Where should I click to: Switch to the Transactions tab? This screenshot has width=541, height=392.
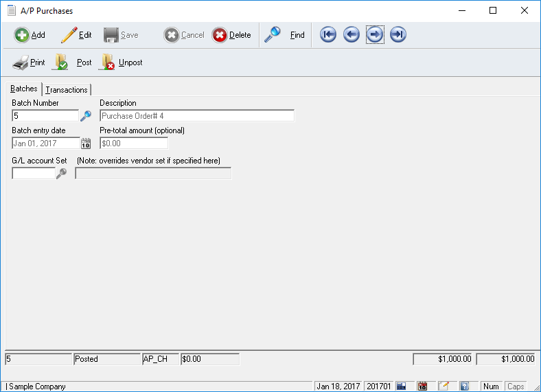(67, 89)
